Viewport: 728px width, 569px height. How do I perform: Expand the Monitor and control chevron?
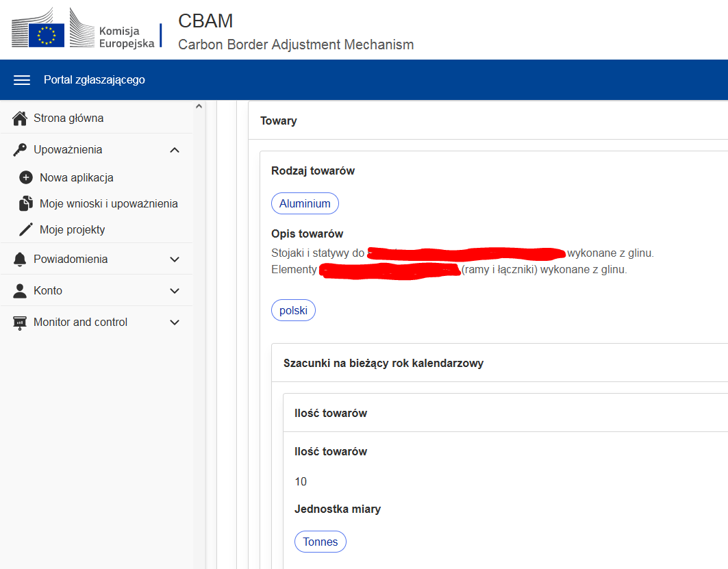point(175,323)
